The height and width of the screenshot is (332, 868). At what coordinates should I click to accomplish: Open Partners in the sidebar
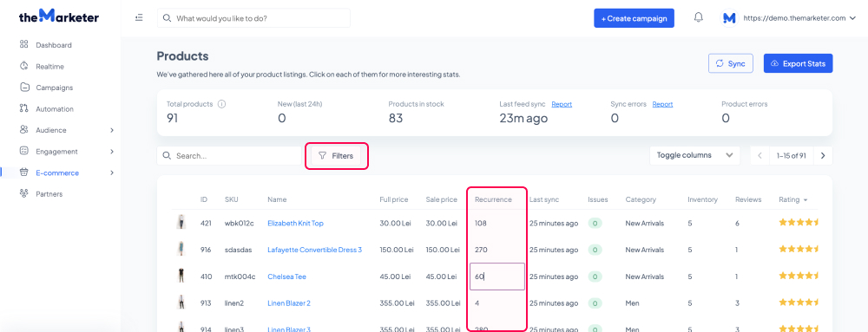tap(49, 194)
